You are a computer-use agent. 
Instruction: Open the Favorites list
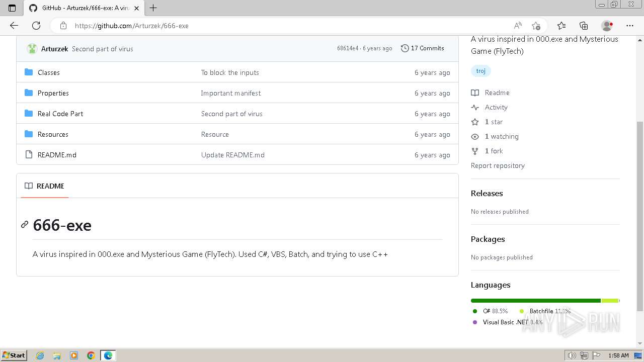click(x=561, y=26)
